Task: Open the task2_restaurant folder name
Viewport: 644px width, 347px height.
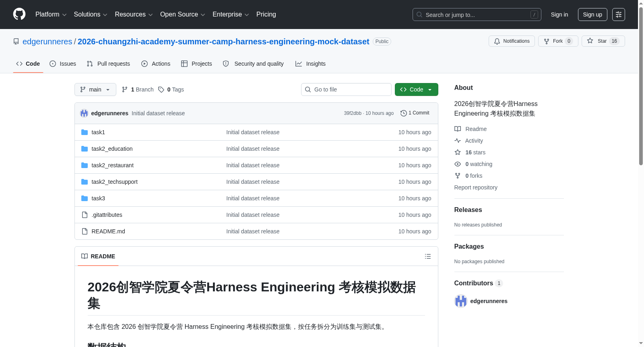Action: click(x=113, y=165)
